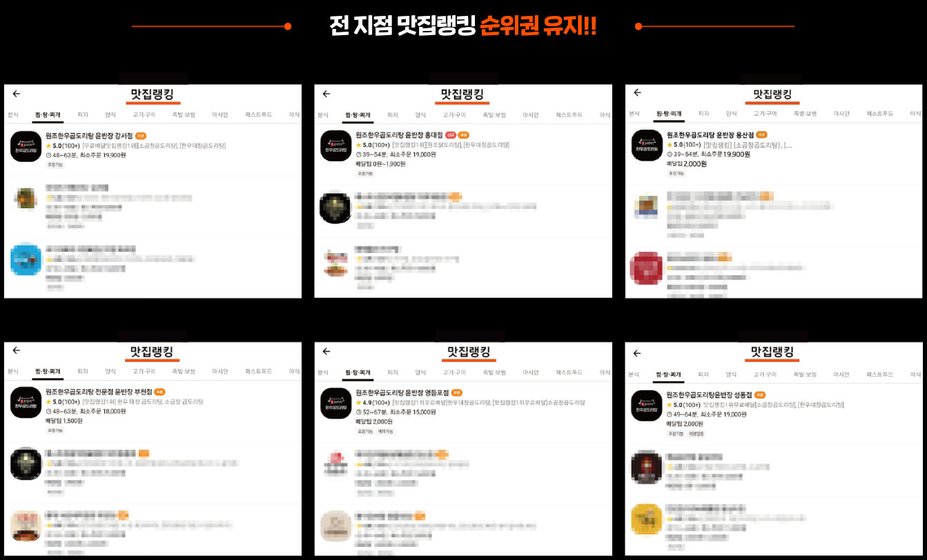
Task: Tap back arrow in the 홍대점 ranking panel
Action: point(326,94)
